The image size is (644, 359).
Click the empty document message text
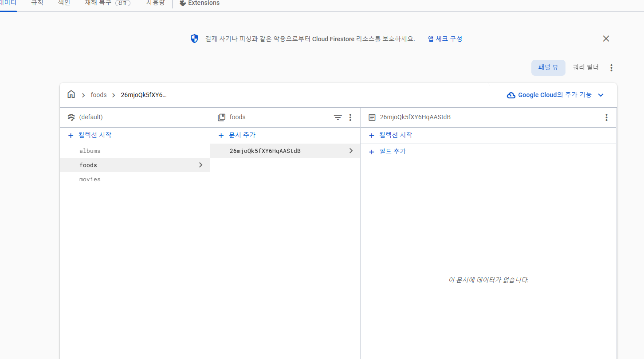[x=488, y=280]
